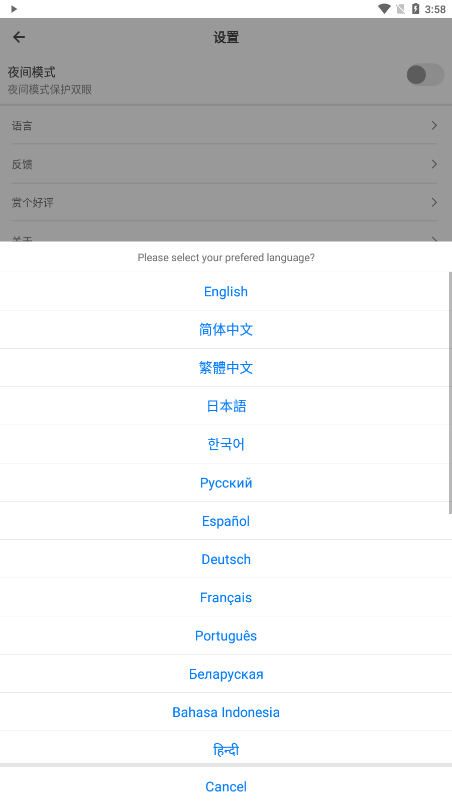Tap the back arrow in settings header
The height and width of the screenshot is (805, 452).
[19, 37]
